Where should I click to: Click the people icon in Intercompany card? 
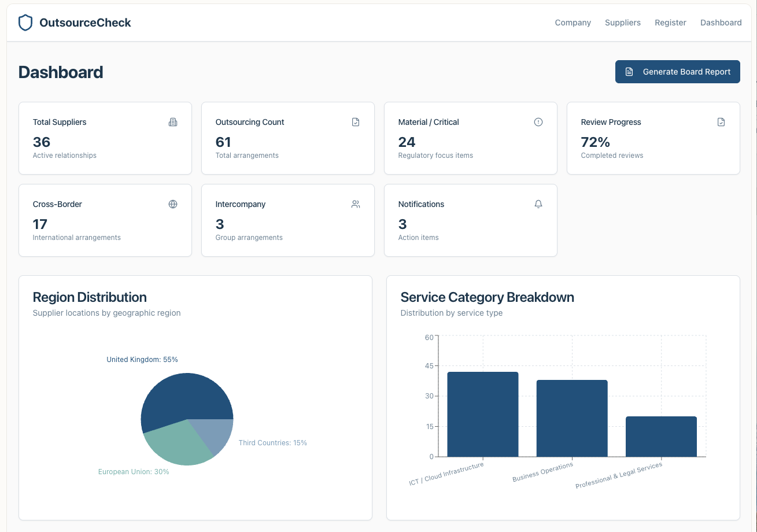[x=356, y=204]
